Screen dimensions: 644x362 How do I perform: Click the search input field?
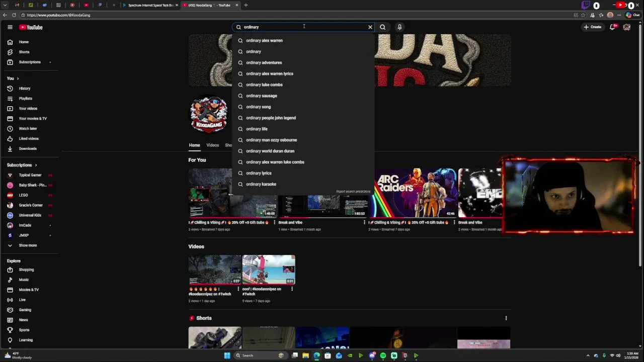[x=304, y=27]
